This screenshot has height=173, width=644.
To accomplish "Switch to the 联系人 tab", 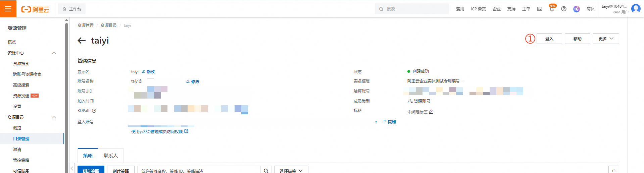I will click(111, 156).
